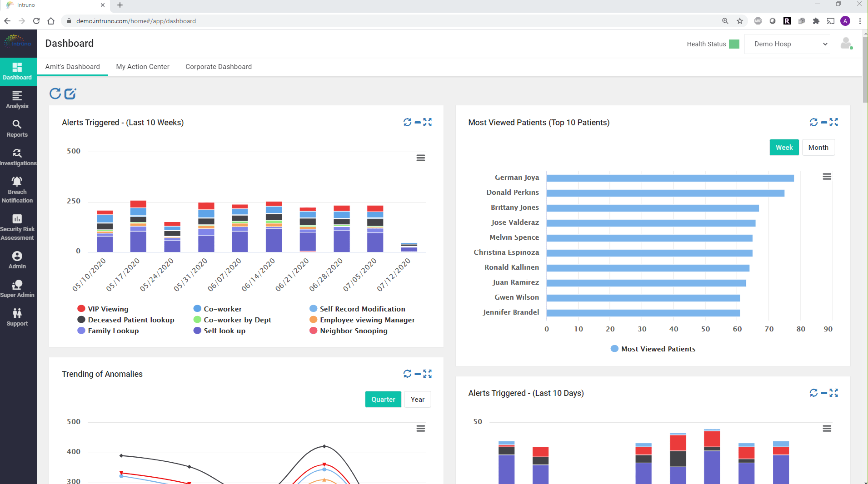
Task: Click the 05/17/2020 stacked bar
Action: point(138,226)
